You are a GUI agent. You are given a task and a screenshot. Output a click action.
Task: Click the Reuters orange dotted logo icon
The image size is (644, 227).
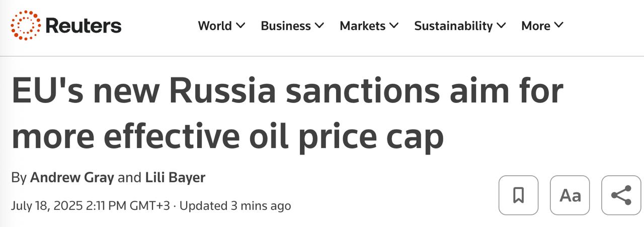tap(26, 26)
